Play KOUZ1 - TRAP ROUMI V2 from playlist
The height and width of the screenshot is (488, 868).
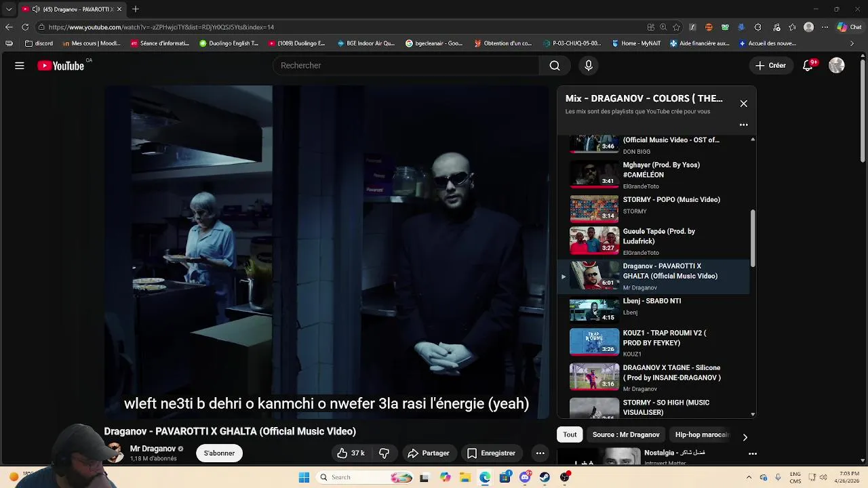click(654, 343)
